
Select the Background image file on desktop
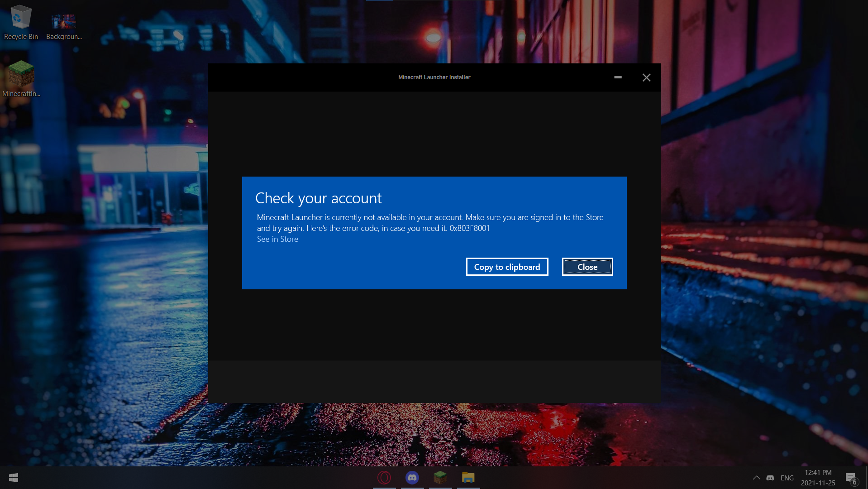pos(63,23)
